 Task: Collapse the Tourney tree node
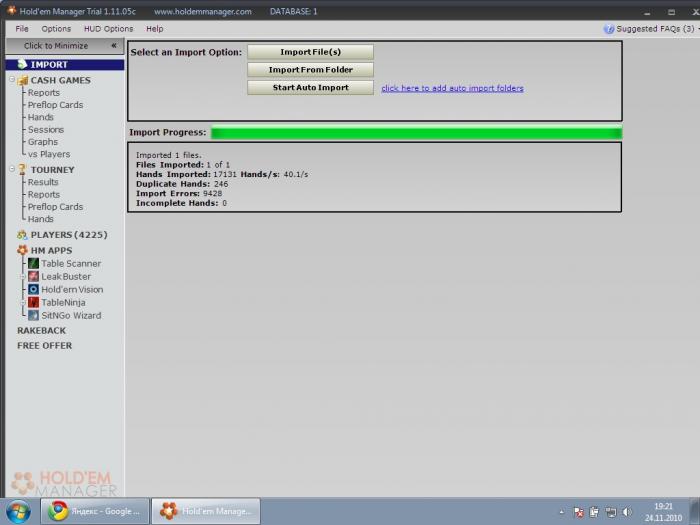pos(12,169)
